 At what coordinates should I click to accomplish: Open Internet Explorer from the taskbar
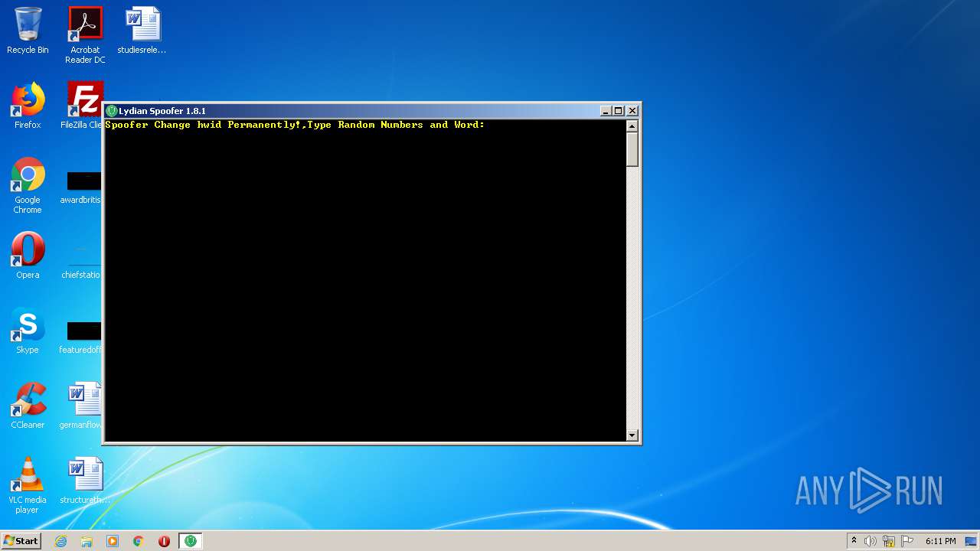tap(61, 541)
